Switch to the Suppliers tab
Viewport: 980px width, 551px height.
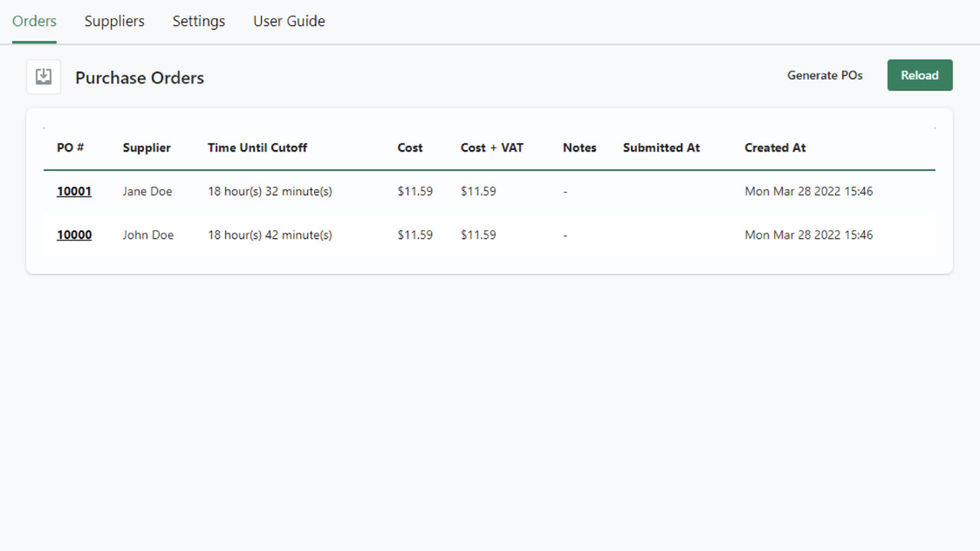click(x=114, y=21)
